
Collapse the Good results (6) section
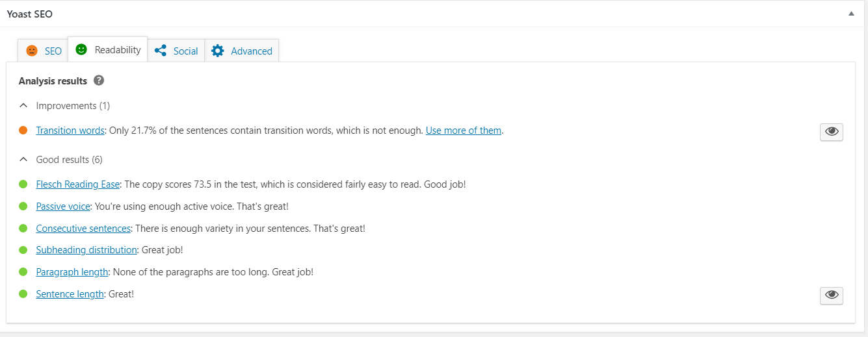coord(23,159)
